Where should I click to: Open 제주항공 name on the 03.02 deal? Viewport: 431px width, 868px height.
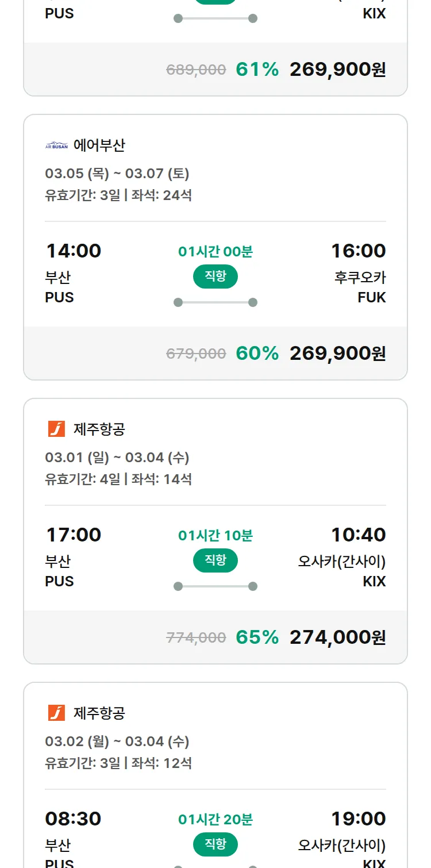tap(99, 713)
